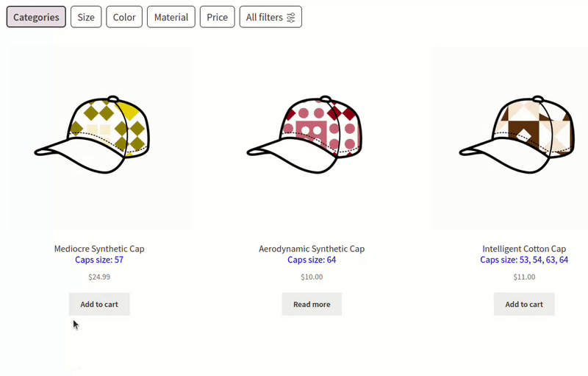Click the sliders icon in All filters
The width and height of the screenshot is (588, 376).
pos(290,17)
